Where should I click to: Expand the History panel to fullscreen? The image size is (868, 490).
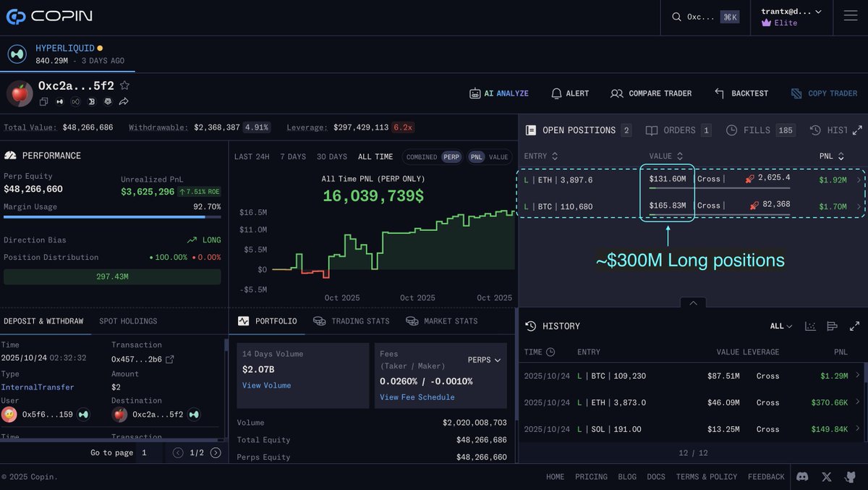click(854, 326)
